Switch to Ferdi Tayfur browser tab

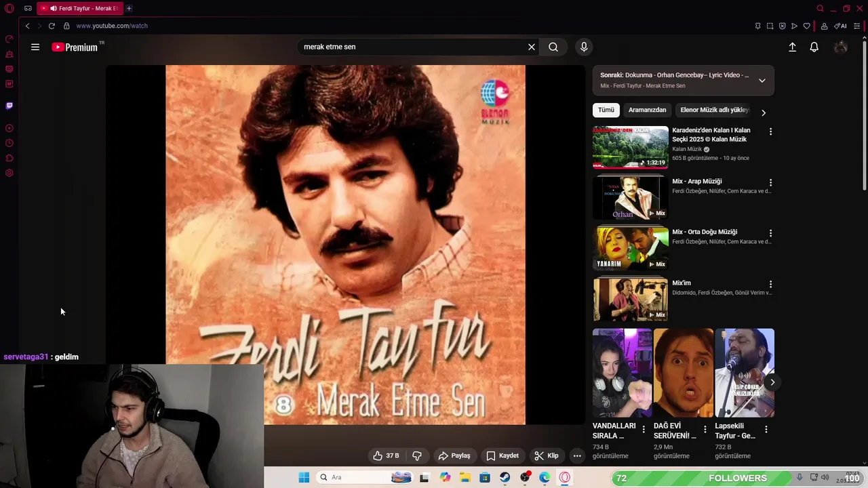[x=79, y=8]
